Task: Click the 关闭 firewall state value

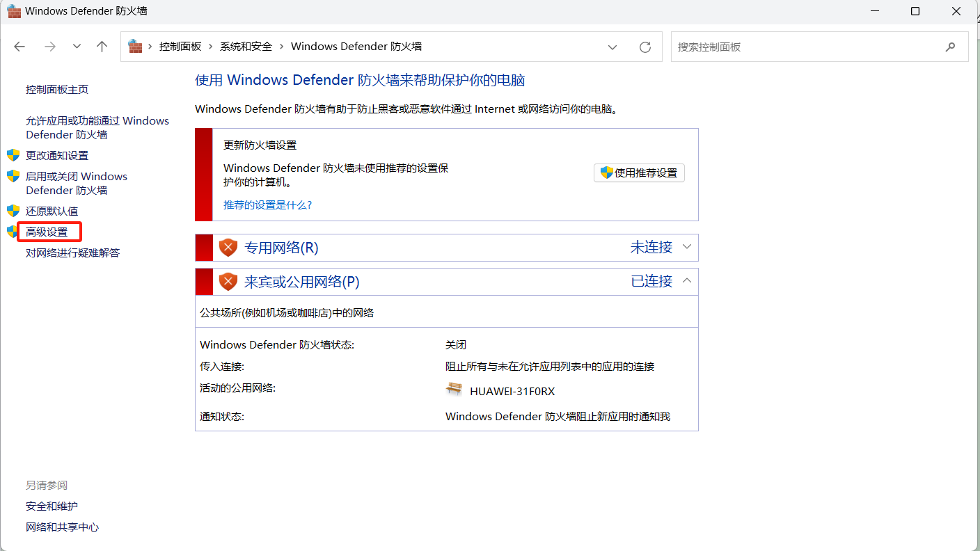Action: 456,345
